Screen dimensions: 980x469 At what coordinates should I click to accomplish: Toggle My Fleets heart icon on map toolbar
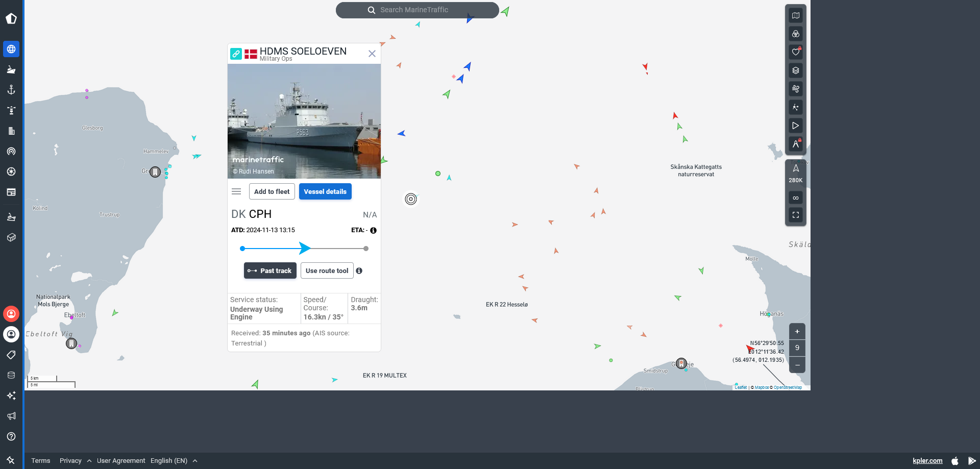click(x=796, y=52)
